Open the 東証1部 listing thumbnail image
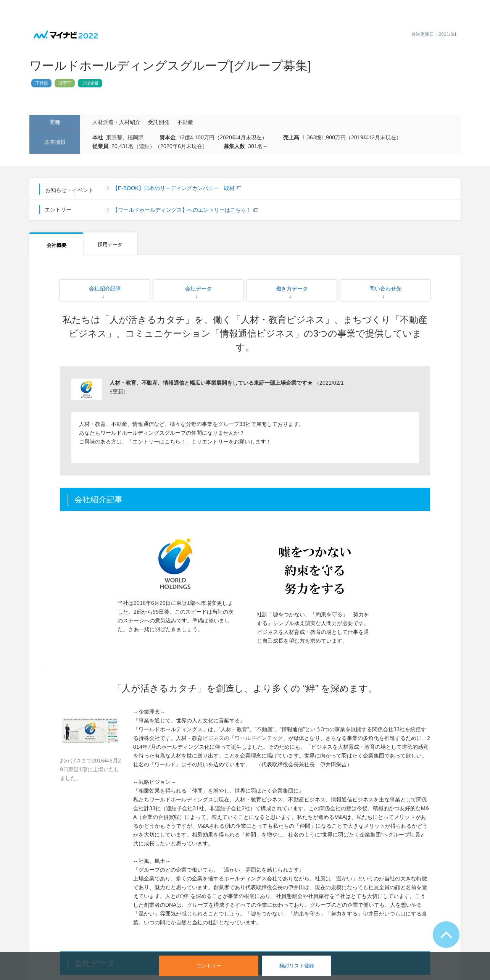 [x=90, y=730]
